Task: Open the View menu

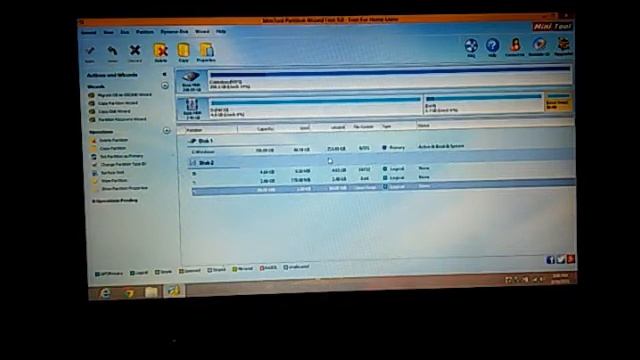Action: pos(108,32)
